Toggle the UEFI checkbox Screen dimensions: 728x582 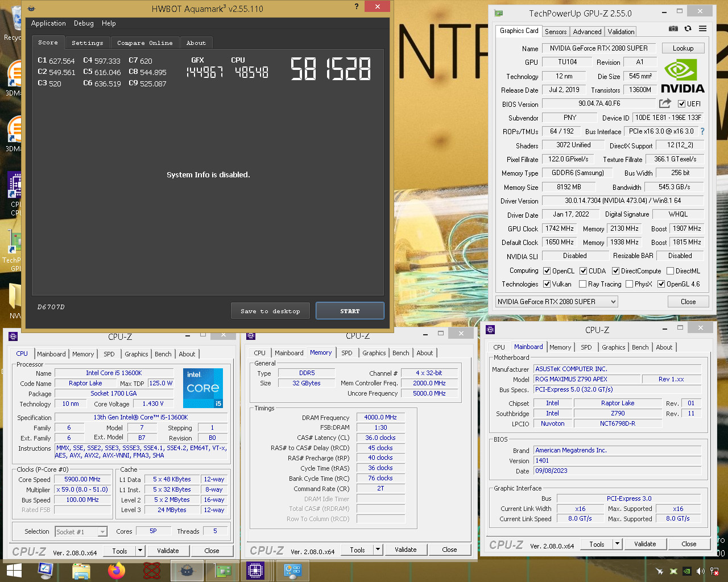[x=682, y=103]
